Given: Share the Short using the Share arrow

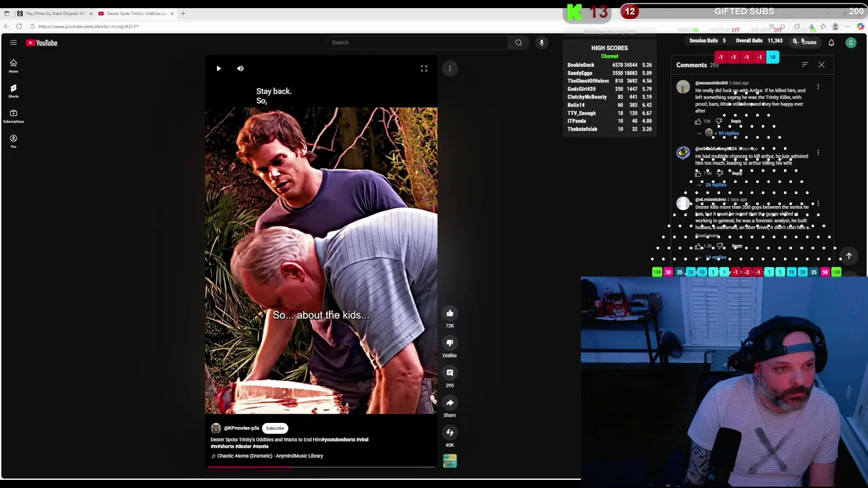Looking at the screenshot, I should coord(450,403).
